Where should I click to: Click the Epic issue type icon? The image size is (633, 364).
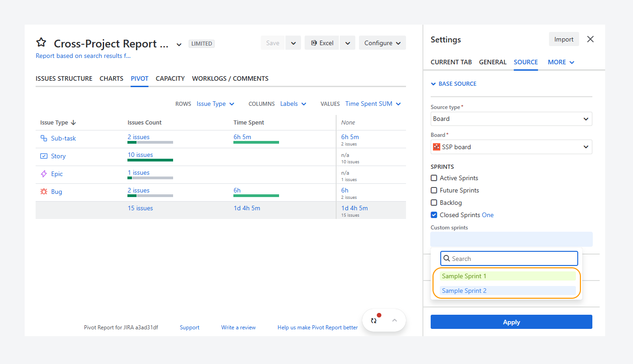point(44,174)
